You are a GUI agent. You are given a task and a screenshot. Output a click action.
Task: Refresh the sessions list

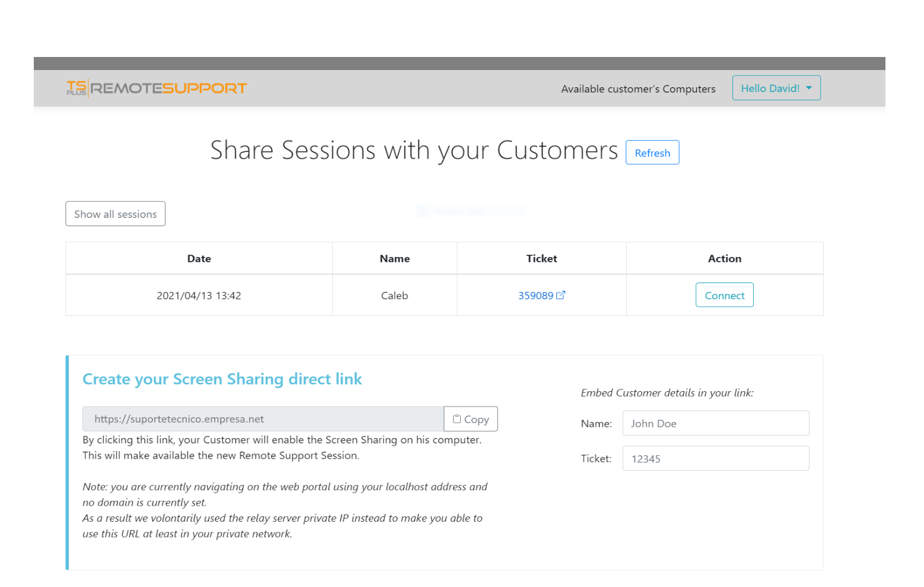pyautogui.click(x=652, y=153)
